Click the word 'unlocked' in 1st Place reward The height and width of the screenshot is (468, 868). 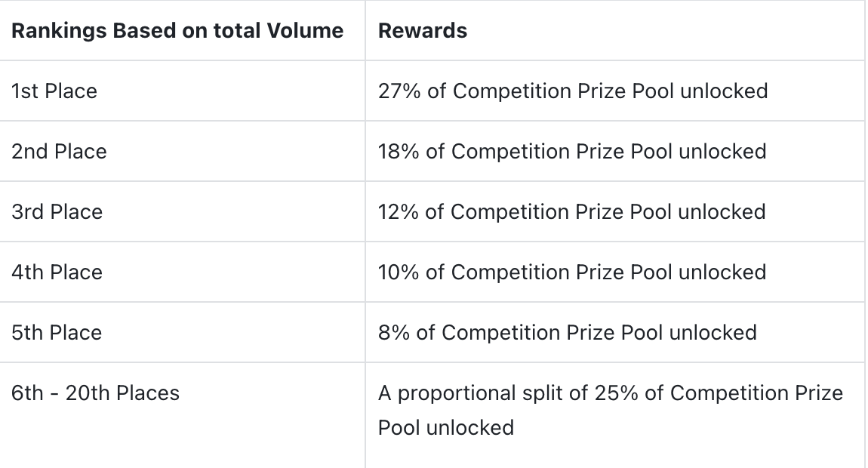724,91
